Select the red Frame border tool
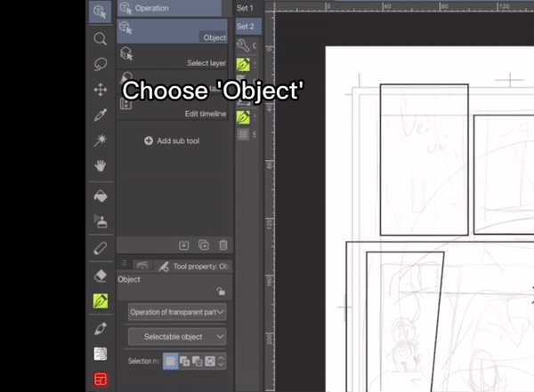This screenshot has width=534, height=392. click(101, 380)
